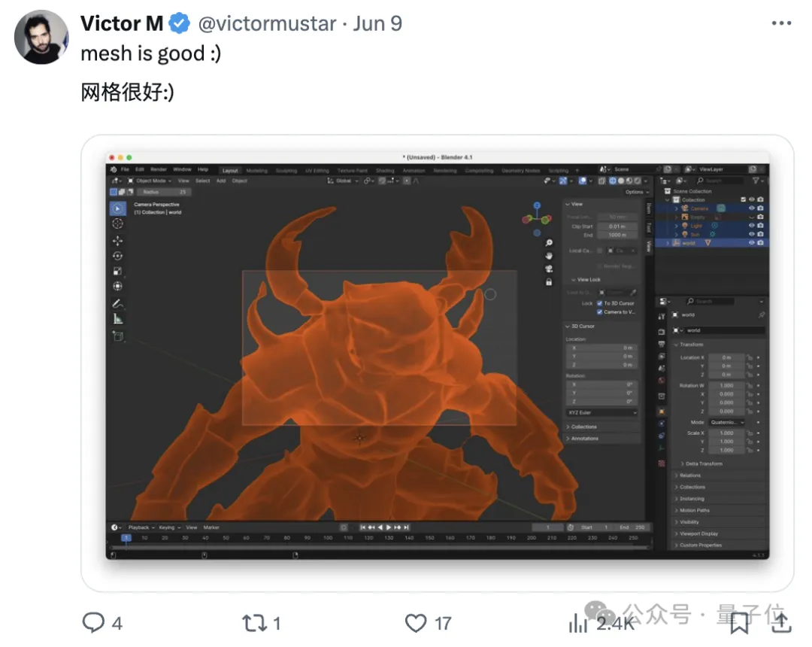This screenshot has width=812, height=647.
Task: Open the Object Mode dropdown
Action: point(150,181)
